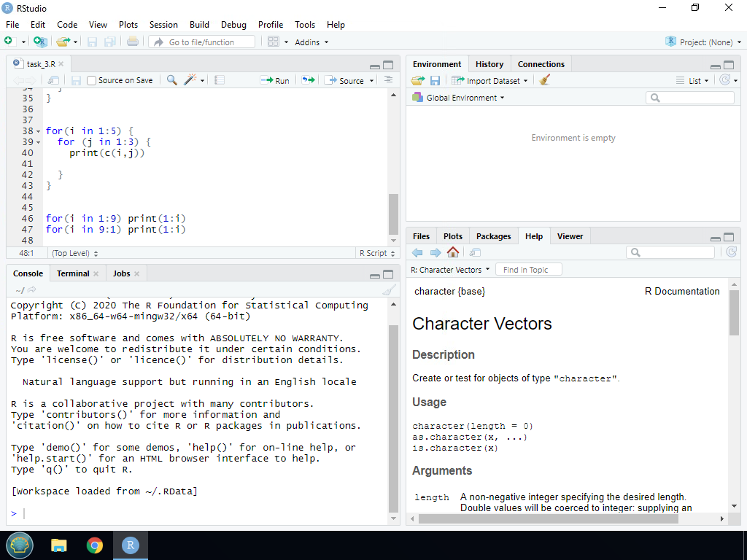This screenshot has height=560, width=747.
Task: Open the find/replace magnifier in the editor
Action: pyautogui.click(x=171, y=80)
